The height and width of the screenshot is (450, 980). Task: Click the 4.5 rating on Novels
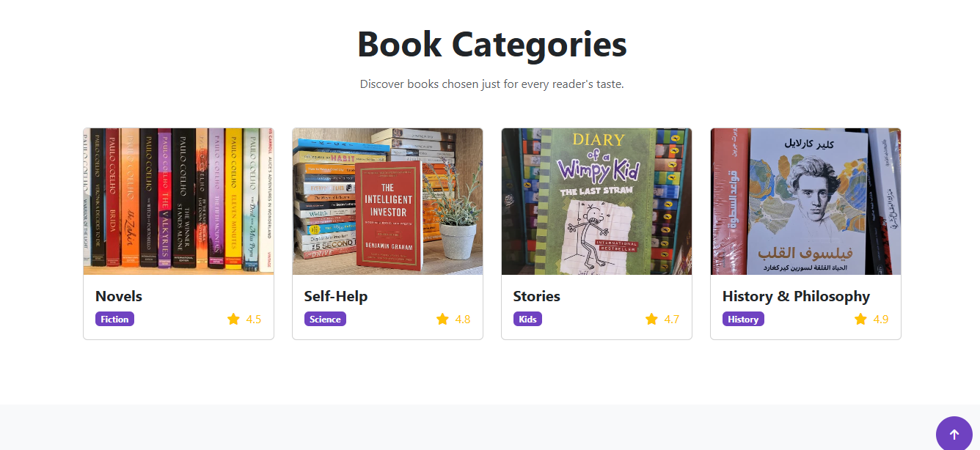(x=254, y=319)
